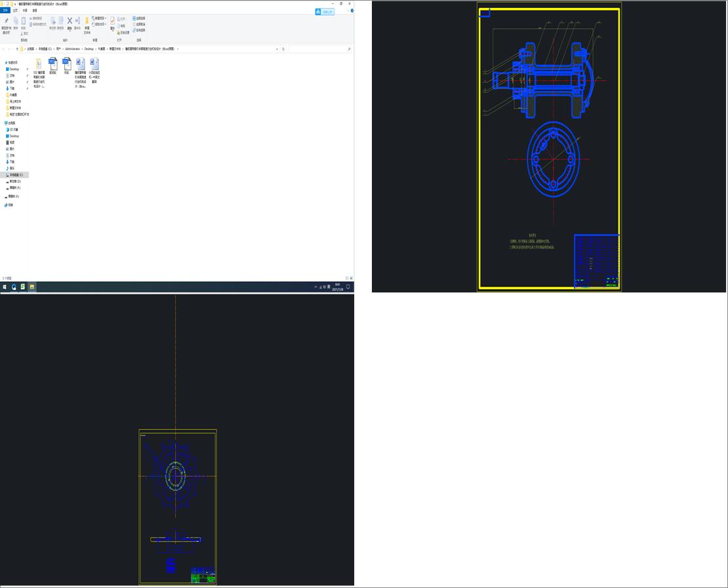Click Cut in the clipboard group
Screen dimensions: 728x588
(x=25, y=33)
